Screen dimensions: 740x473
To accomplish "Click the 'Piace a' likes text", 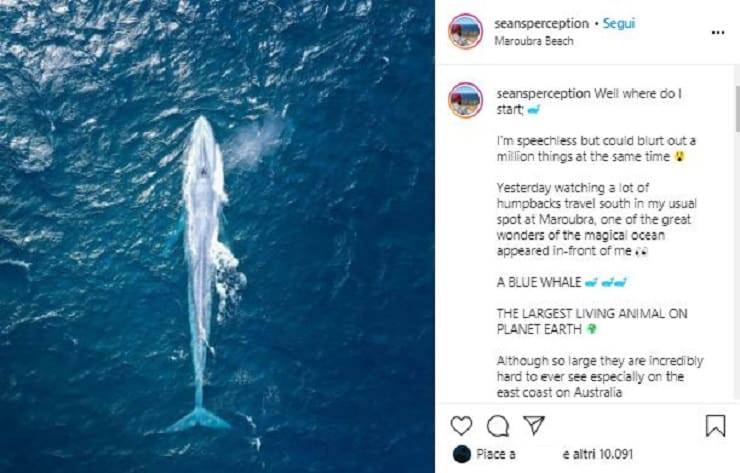I will (x=497, y=454).
